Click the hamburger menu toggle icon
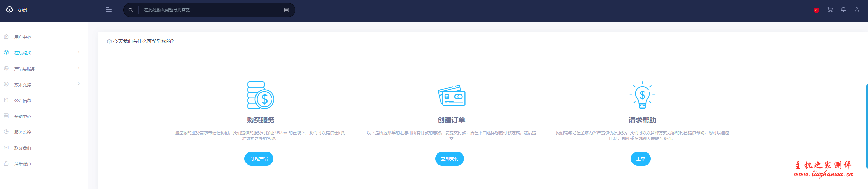 coord(108,10)
